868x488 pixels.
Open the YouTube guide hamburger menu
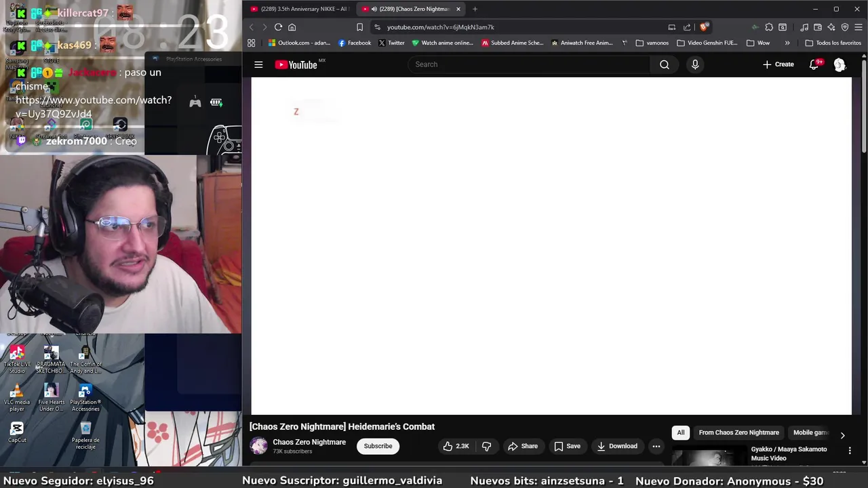258,64
